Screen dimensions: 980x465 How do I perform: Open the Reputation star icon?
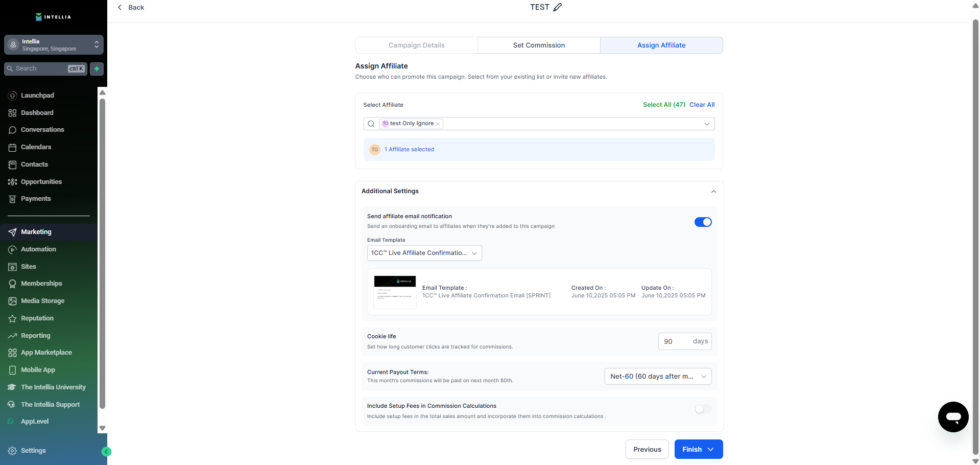click(13, 318)
